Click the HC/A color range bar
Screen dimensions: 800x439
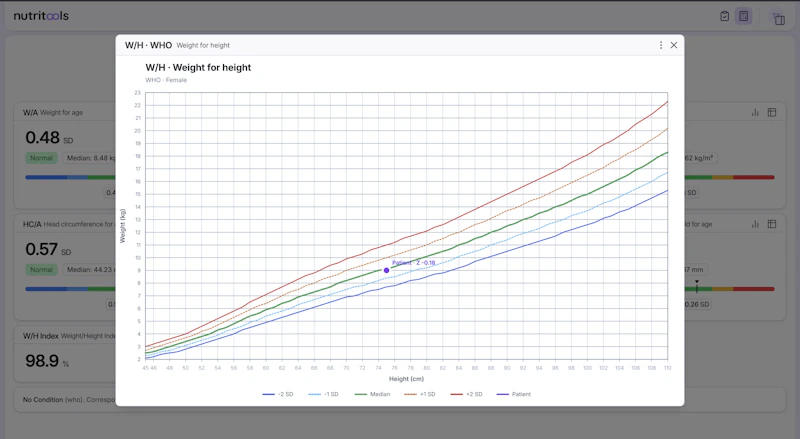click(x=70, y=289)
